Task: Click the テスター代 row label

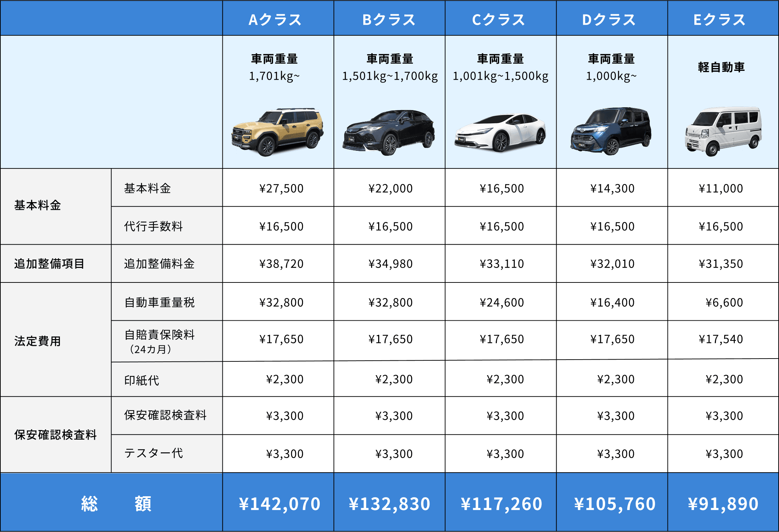Action: pos(153,453)
